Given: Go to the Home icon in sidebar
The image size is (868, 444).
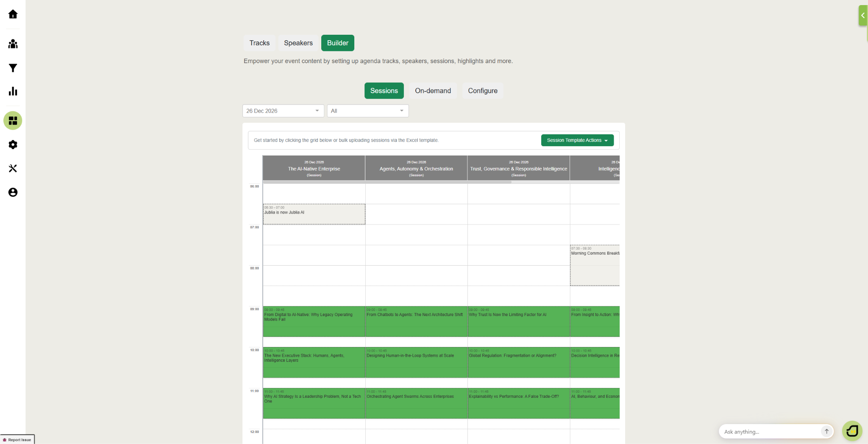Looking at the screenshot, I should [13, 14].
